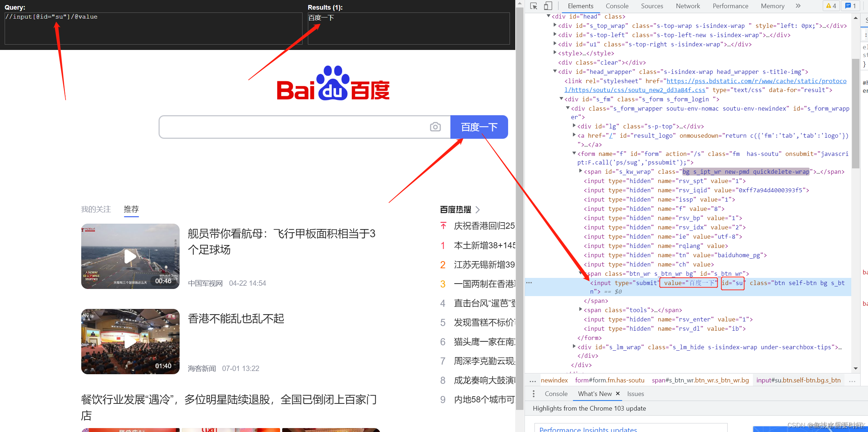This screenshot has width=868, height=432.
Task: Click the camera icon in the Baidu search box
Action: 435,127
